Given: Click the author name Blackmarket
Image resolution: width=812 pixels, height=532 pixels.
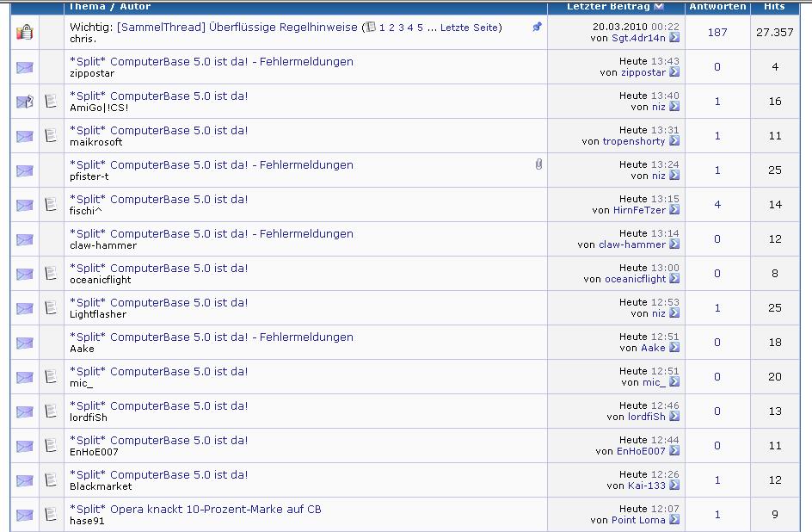Looking at the screenshot, I should (x=101, y=486).
